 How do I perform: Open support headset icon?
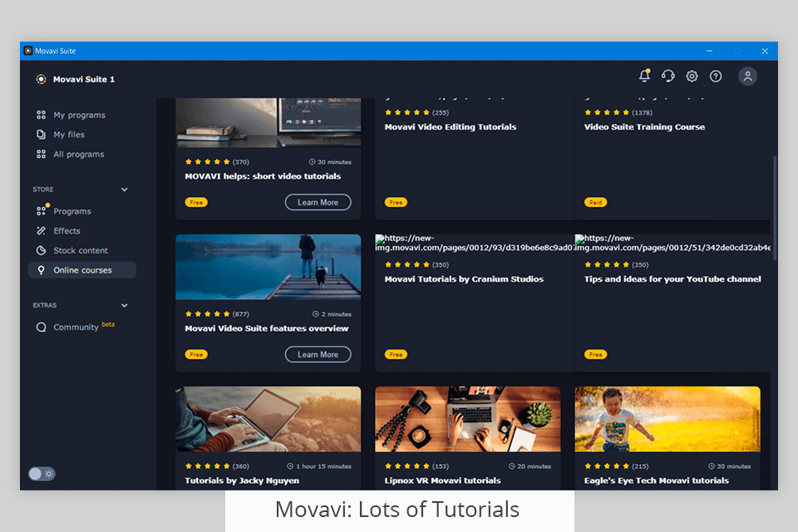667,76
